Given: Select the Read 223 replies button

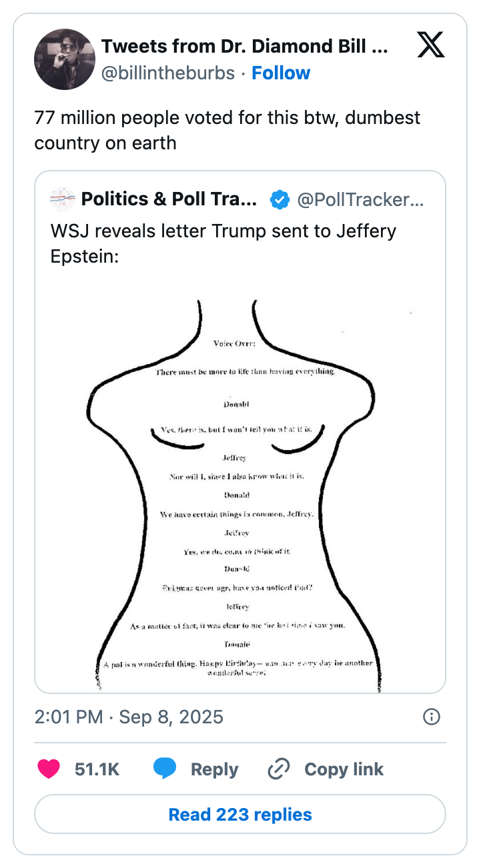Looking at the screenshot, I should click(x=241, y=814).
